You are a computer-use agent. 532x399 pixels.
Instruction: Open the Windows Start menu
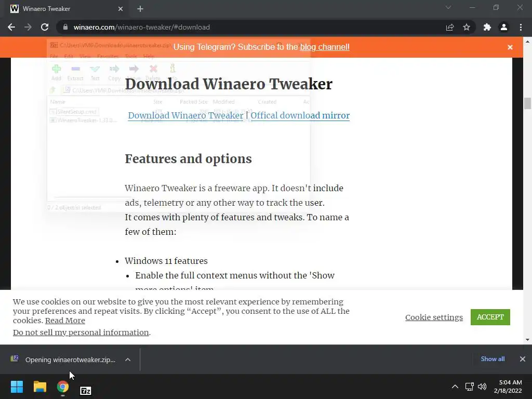(x=17, y=387)
